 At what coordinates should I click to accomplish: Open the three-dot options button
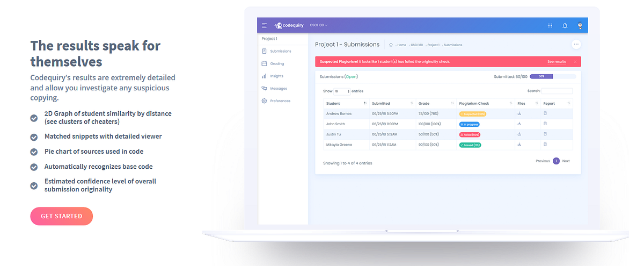[x=576, y=45]
